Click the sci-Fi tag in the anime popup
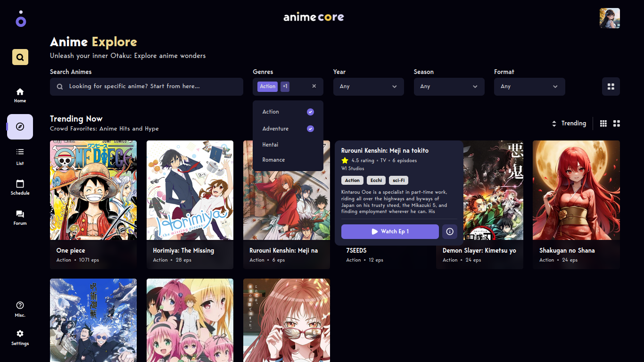This screenshot has width=644, height=362. (x=398, y=180)
